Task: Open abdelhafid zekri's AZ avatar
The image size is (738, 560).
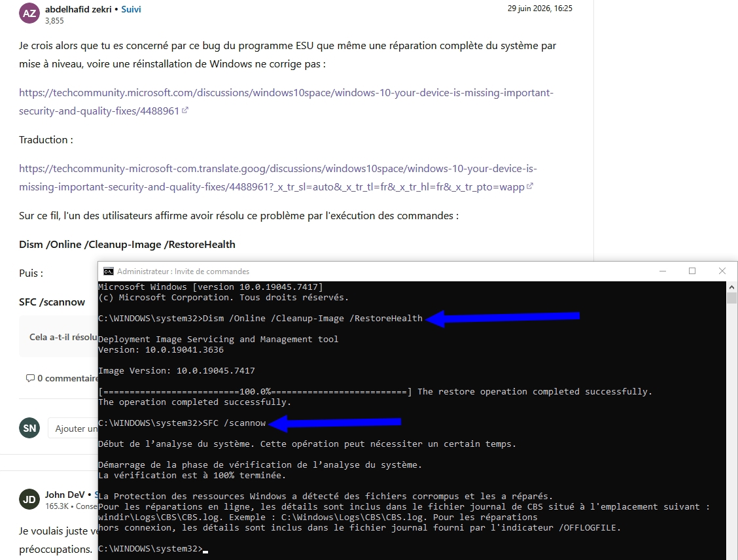Action: pyautogui.click(x=29, y=13)
